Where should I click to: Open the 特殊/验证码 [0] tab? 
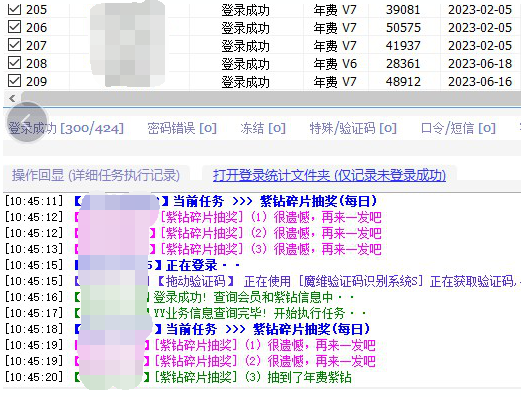353,128
